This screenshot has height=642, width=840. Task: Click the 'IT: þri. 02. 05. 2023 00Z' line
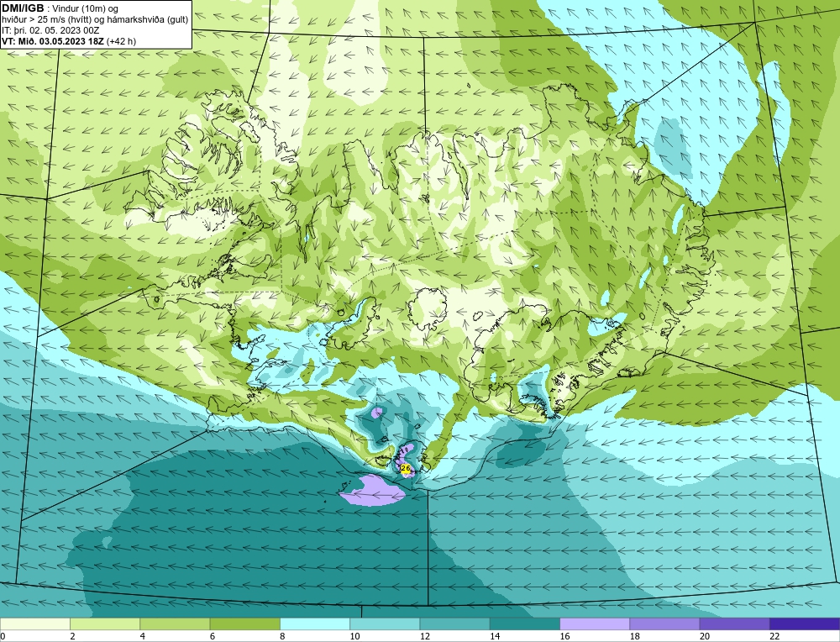click(x=50, y=30)
